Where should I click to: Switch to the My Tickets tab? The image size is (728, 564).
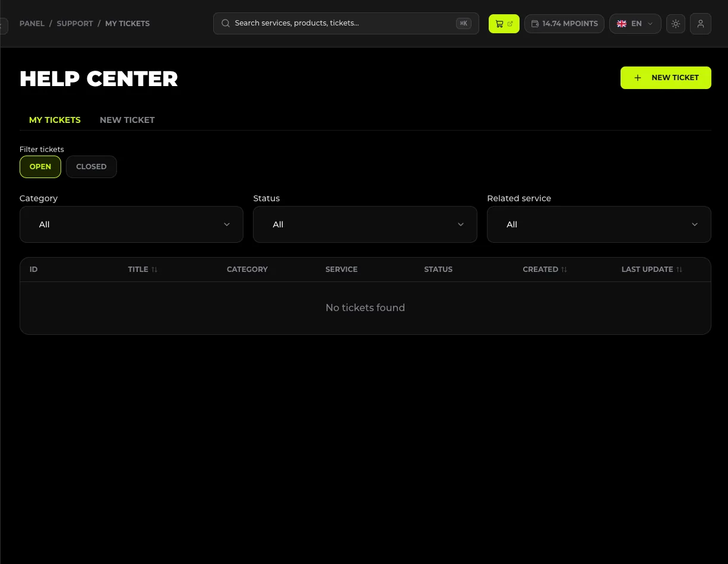click(55, 120)
